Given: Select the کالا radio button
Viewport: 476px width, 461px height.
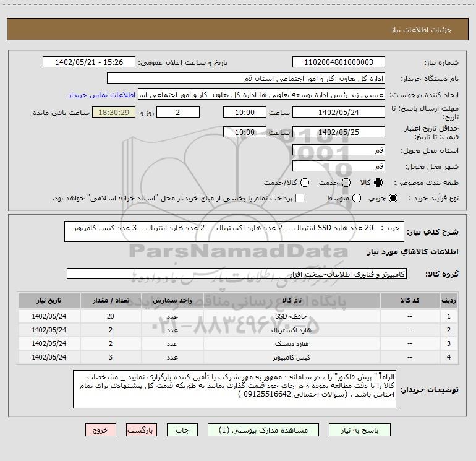Looking at the screenshot, I should pos(378,183).
